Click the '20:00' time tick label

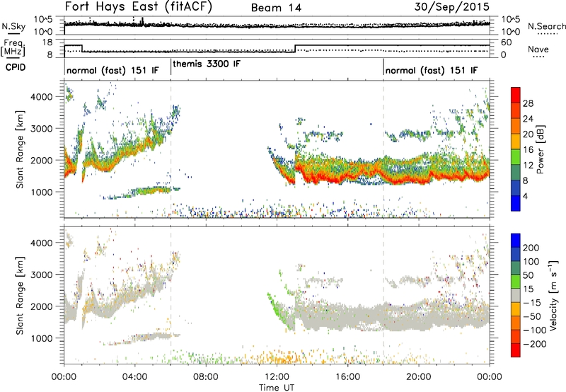point(418,377)
